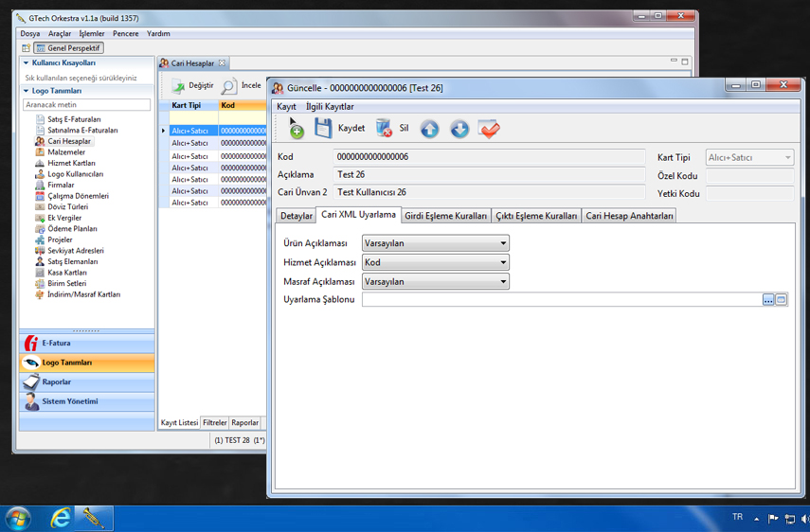Click the TR language indicator in tray
Screen dimensions: 810x532
tap(737, 517)
